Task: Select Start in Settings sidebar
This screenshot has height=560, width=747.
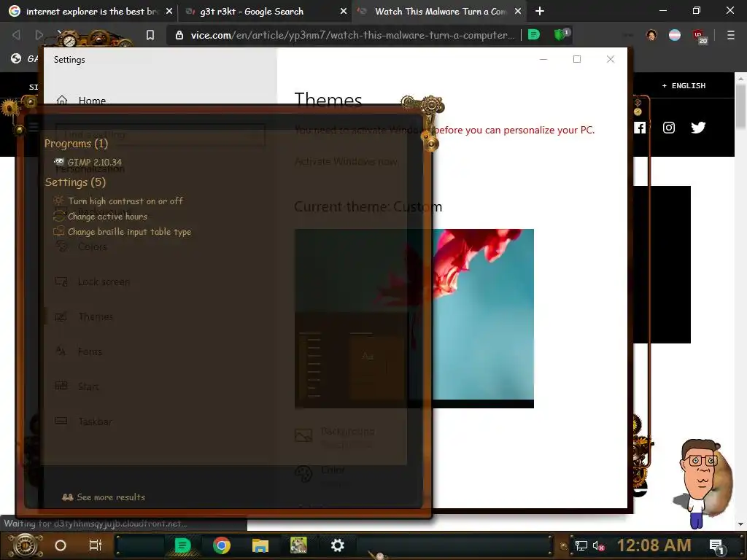Action: pyautogui.click(x=77, y=386)
